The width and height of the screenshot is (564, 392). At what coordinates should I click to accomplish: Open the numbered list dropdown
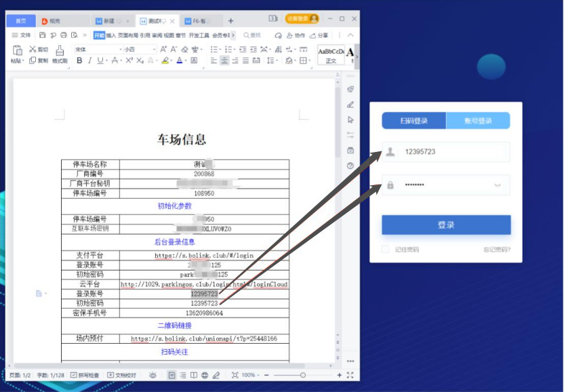tap(234, 50)
